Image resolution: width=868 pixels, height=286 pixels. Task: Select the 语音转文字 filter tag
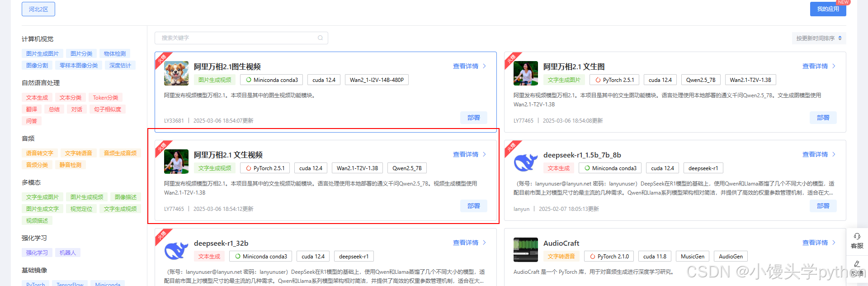(x=40, y=153)
